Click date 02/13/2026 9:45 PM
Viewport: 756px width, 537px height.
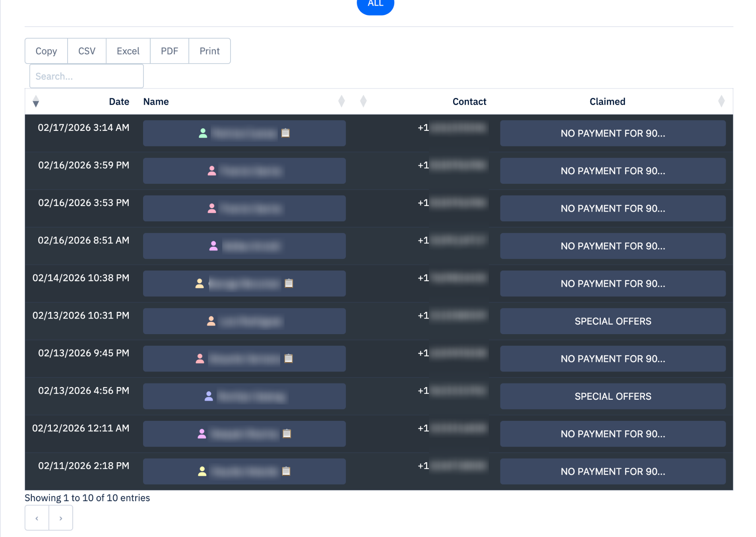point(83,353)
